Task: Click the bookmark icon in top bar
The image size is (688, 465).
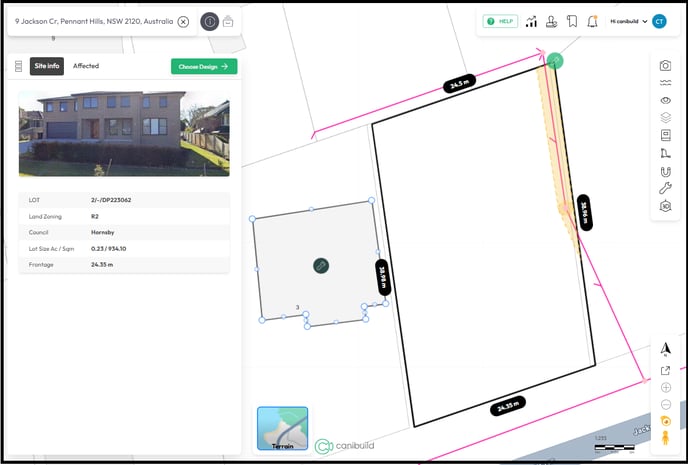Action: 572,21
